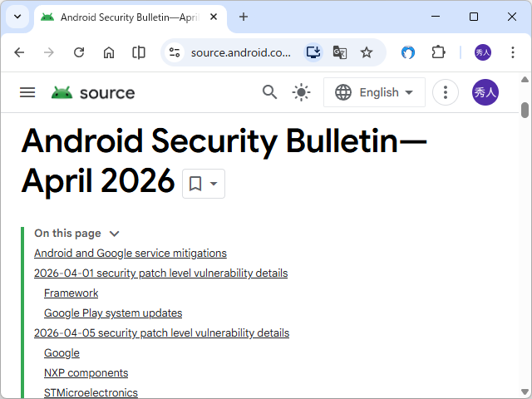Open the site account avatar
The width and height of the screenshot is (532, 399).
[x=485, y=92]
